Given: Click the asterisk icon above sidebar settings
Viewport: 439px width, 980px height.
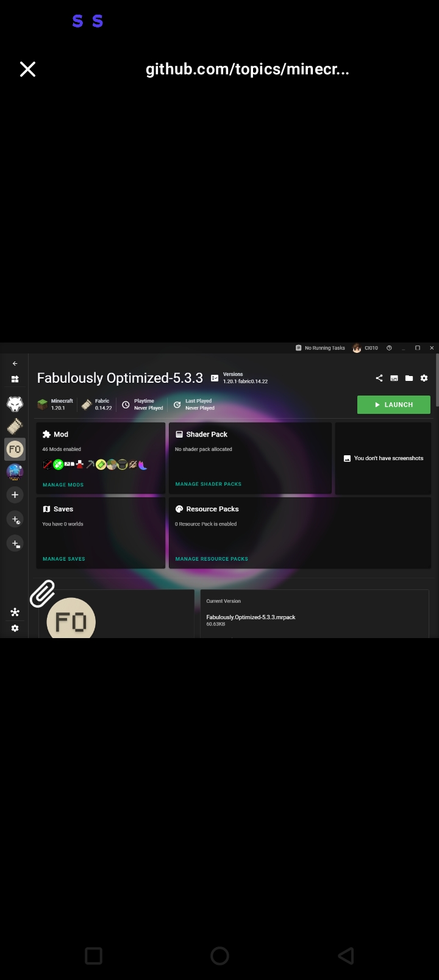Looking at the screenshot, I should [x=15, y=612].
